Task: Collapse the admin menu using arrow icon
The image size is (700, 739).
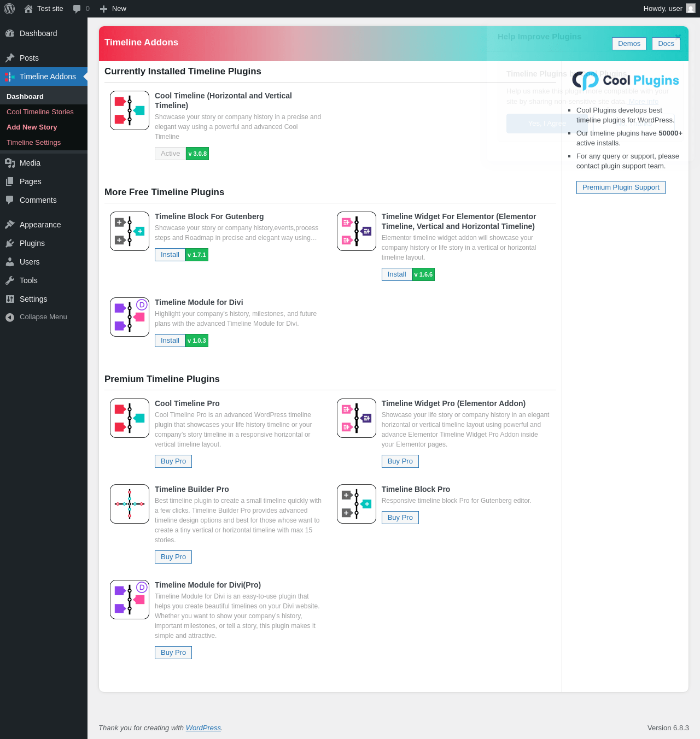Action: (x=10, y=317)
